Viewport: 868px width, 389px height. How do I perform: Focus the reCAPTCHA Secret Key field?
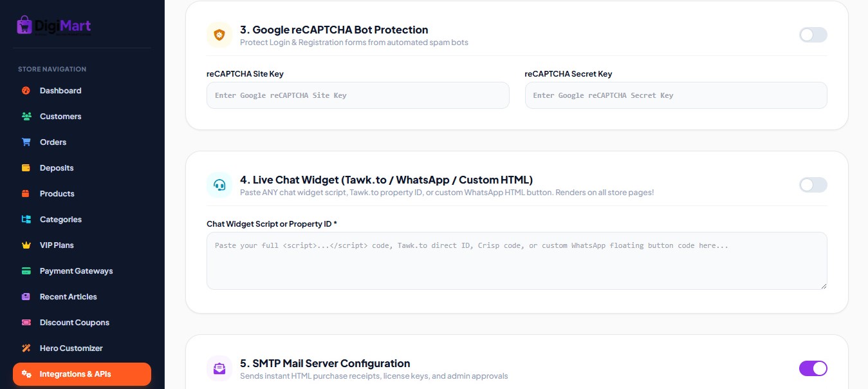click(x=676, y=95)
